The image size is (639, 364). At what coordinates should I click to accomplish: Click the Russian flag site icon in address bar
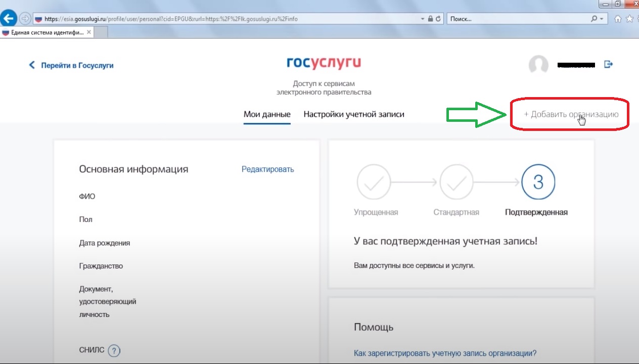(38, 19)
